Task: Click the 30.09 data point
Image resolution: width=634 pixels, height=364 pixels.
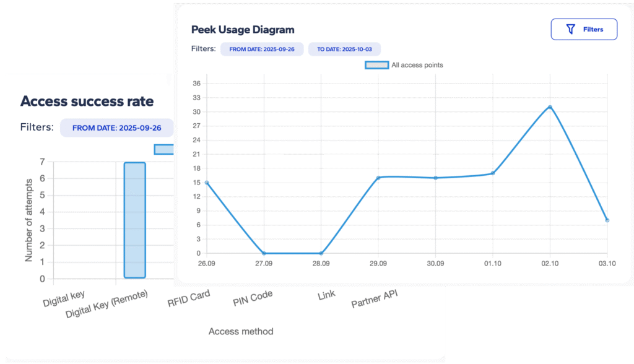Action: pyautogui.click(x=435, y=178)
